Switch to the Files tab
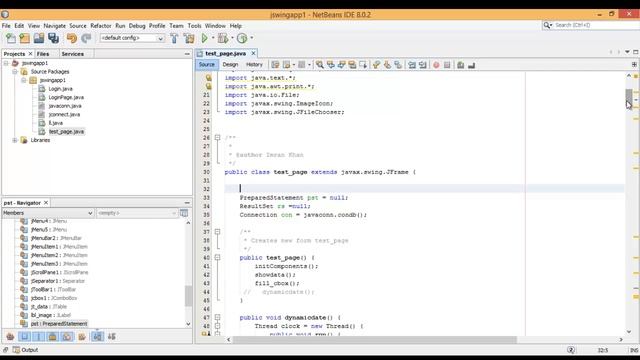640x360 pixels. [43, 54]
